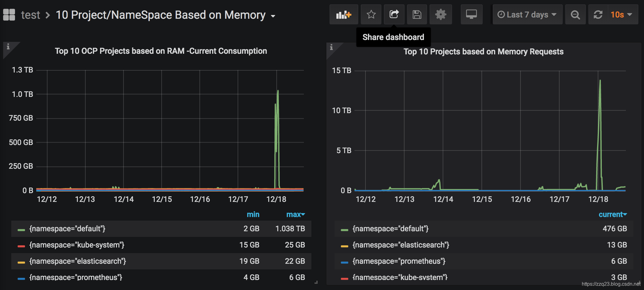This screenshot has height=290, width=644.
Task: Star this dashboard as favorite
Action: click(371, 14)
